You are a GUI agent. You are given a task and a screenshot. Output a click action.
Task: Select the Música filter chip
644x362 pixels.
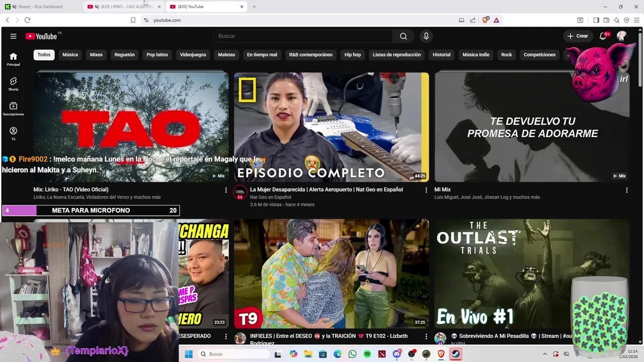tap(70, 55)
